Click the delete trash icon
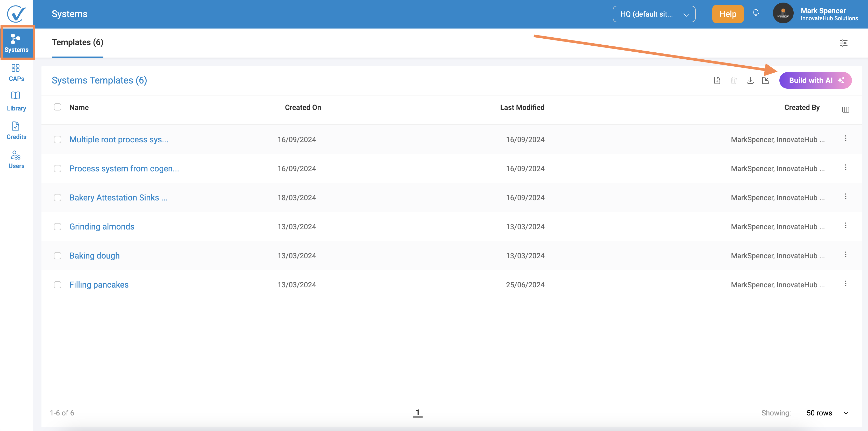 coord(733,80)
